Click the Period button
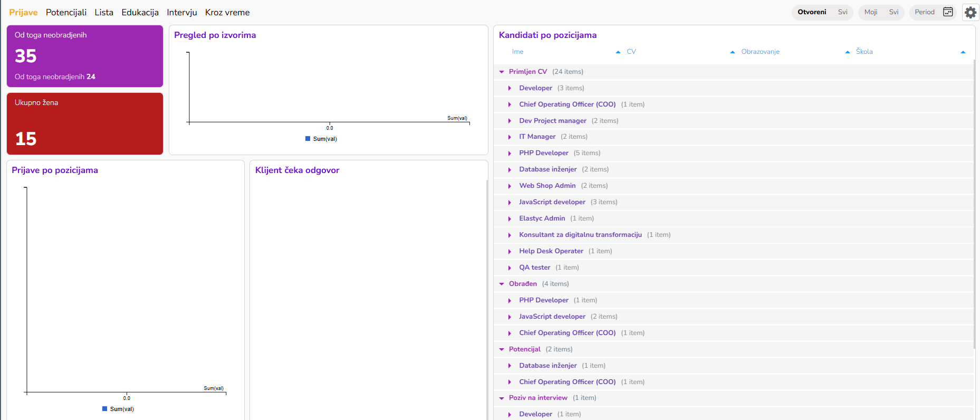980x420 pixels. [924, 12]
